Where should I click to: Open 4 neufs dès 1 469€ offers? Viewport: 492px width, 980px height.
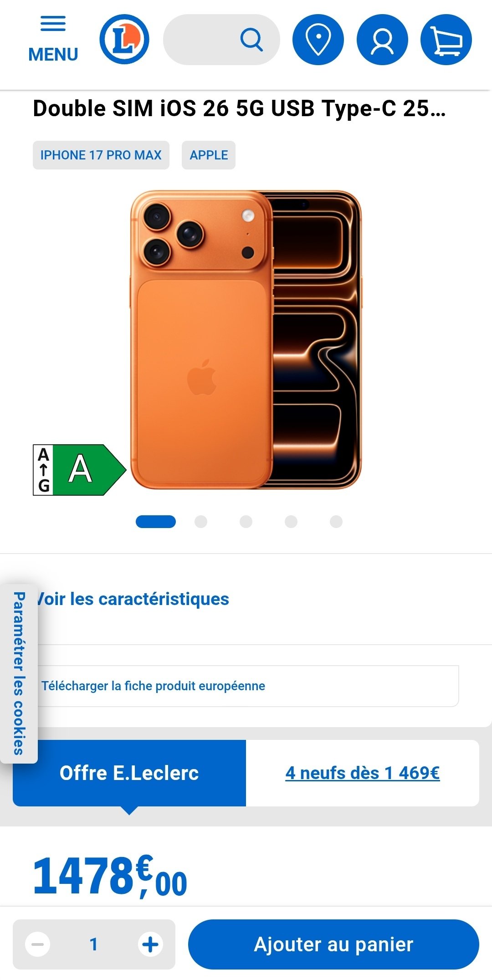[x=363, y=773]
